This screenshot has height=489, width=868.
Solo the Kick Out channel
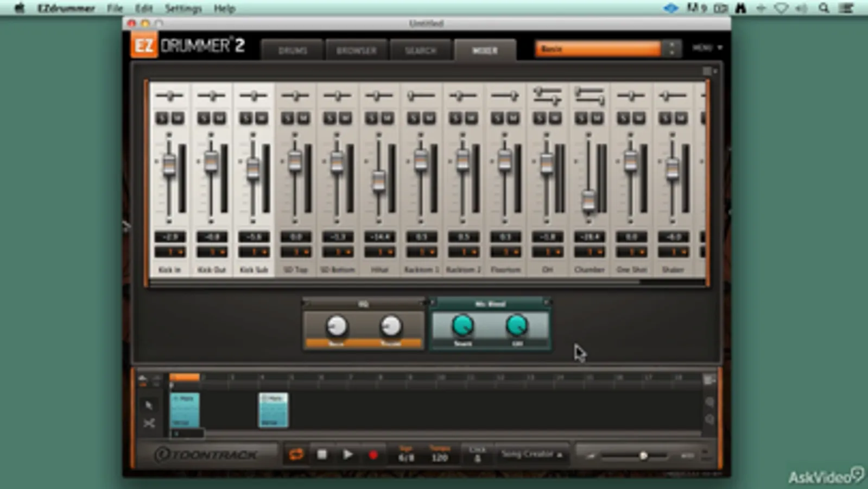(204, 118)
